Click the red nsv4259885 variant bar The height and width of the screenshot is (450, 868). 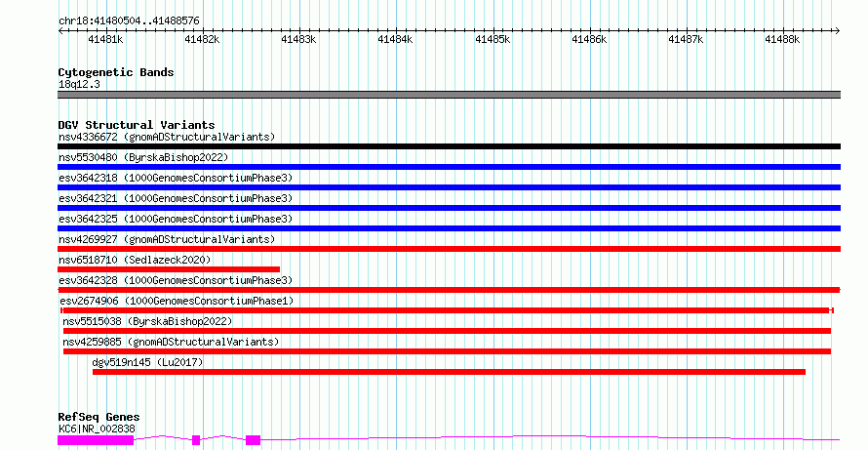(448, 352)
